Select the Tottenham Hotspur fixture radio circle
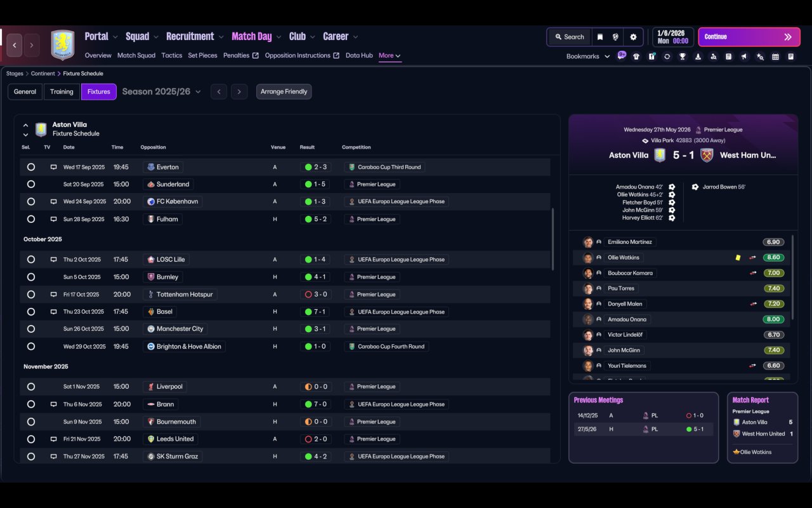This screenshot has height=508, width=812. pyautogui.click(x=31, y=294)
